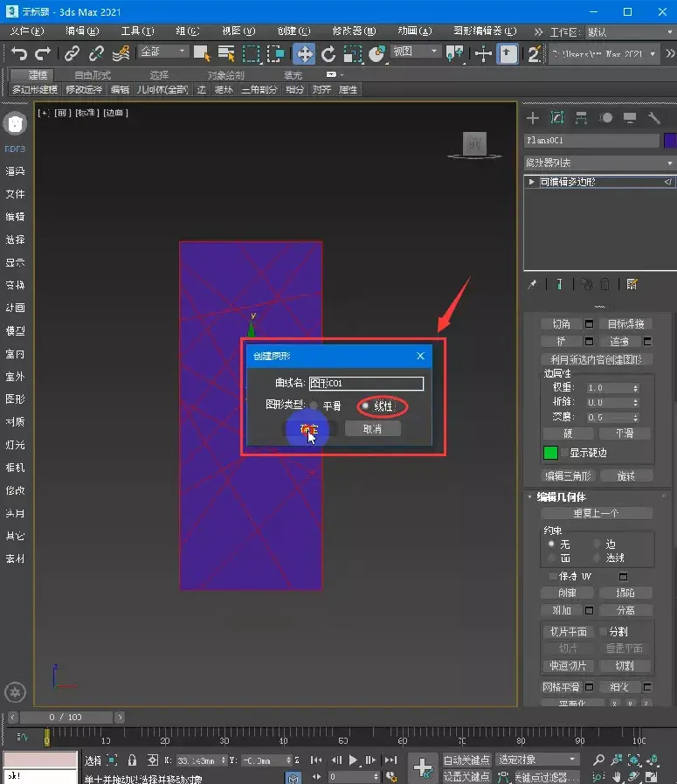This screenshot has height=784, width=677.
Task: Click the 曲线名 text field
Action: click(366, 383)
